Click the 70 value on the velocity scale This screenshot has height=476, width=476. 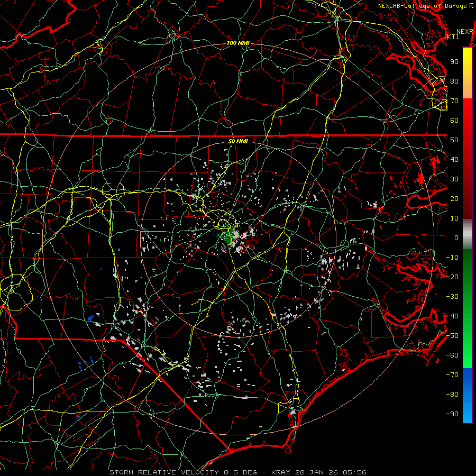[x=454, y=101]
